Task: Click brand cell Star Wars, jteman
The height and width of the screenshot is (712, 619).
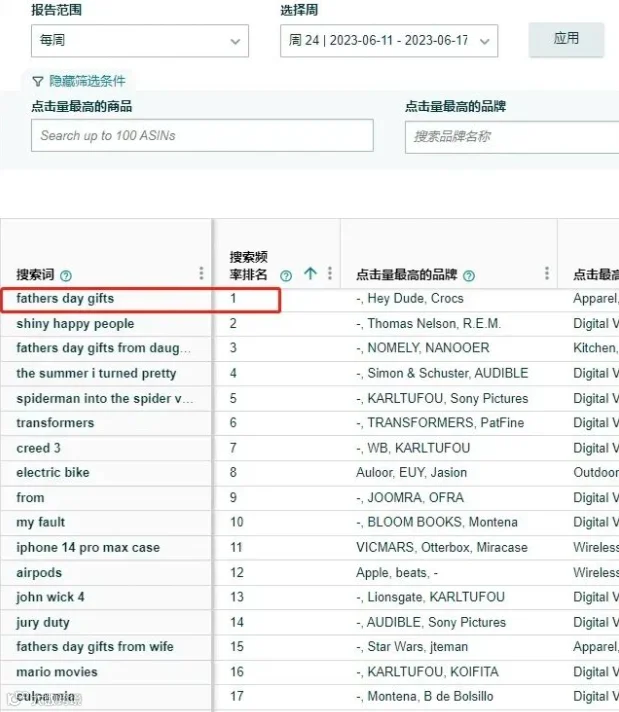Action: pos(412,647)
